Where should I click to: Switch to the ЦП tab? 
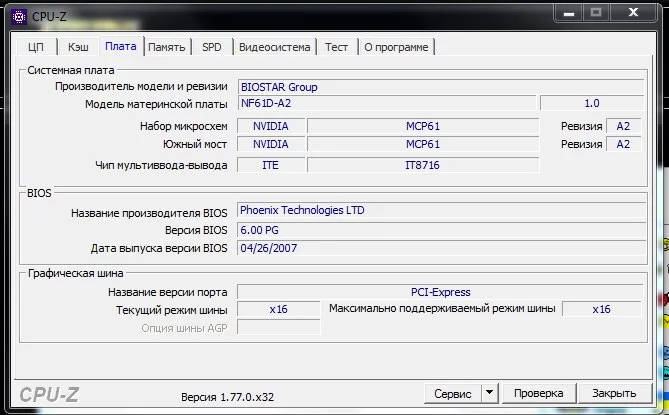point(36,47)
